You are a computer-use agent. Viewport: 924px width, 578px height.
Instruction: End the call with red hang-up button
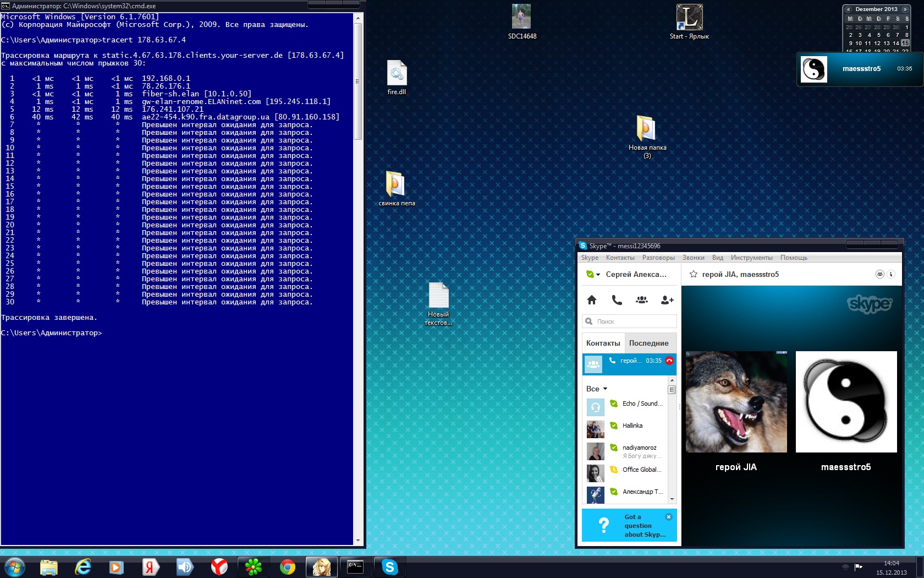click(x=669, y=361)
